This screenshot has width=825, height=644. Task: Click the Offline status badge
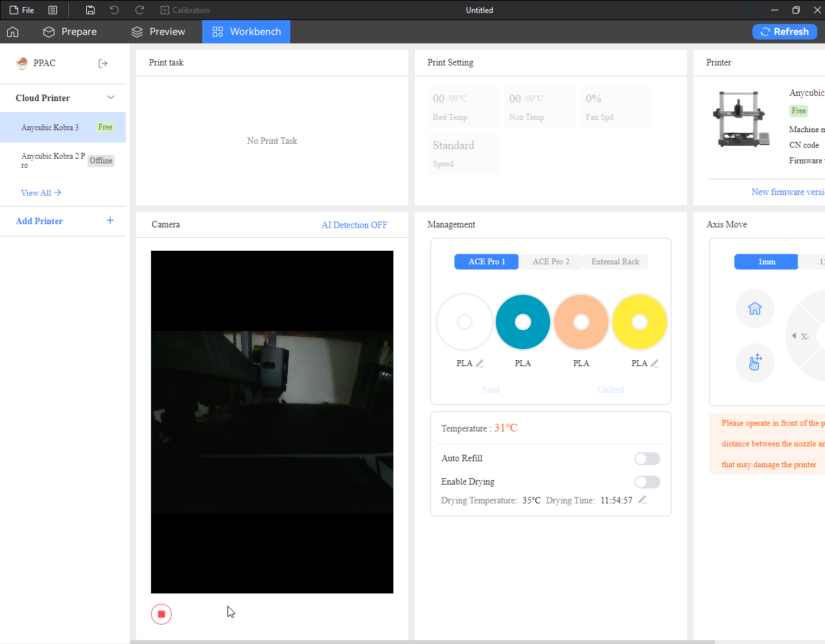click(x=101, y=161)
